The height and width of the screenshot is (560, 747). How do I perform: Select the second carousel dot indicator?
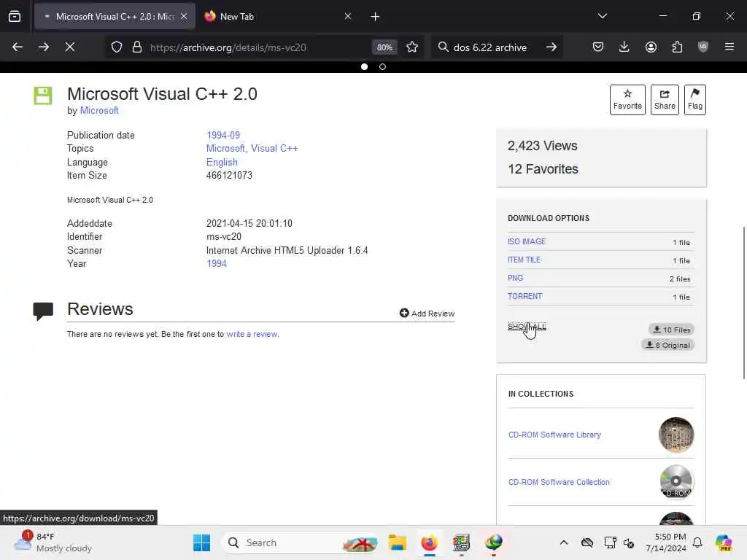coord(382,66)
